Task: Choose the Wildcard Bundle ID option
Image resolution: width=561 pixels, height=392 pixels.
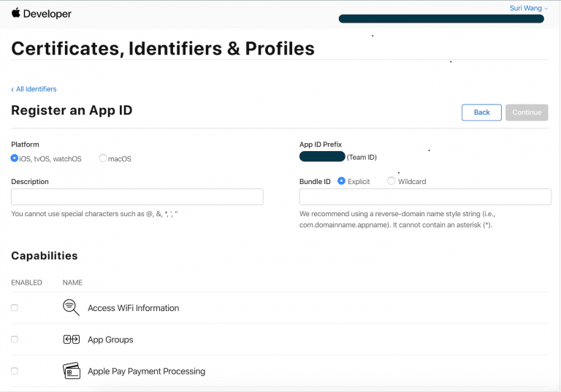Action: pyautogui.click(x=392, y=181)
